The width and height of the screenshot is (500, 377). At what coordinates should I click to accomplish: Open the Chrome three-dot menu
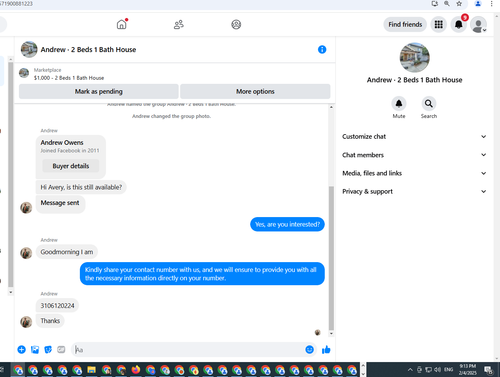491,4
